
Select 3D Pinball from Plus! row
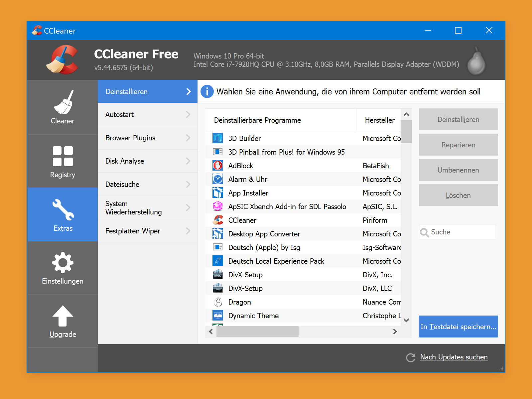[303, 152]
